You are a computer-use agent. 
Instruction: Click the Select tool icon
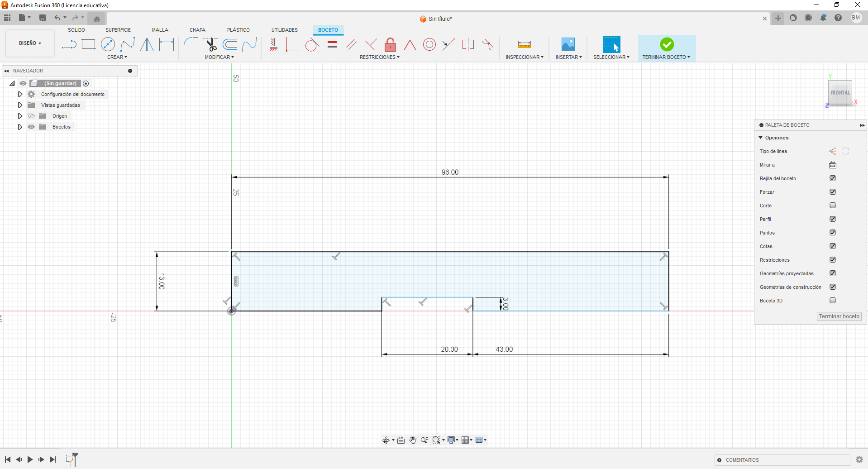coord(611,44)
